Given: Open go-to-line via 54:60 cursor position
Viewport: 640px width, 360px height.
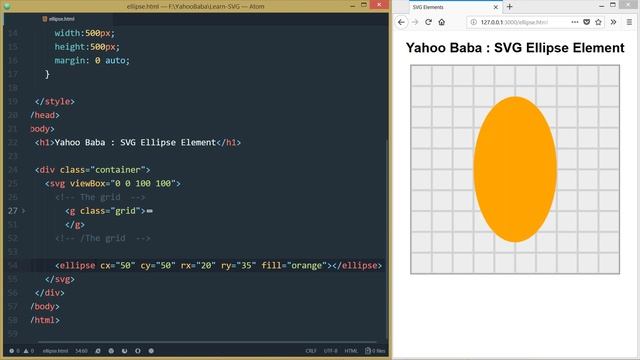Looking at the screenshot, I should [81, 351].
